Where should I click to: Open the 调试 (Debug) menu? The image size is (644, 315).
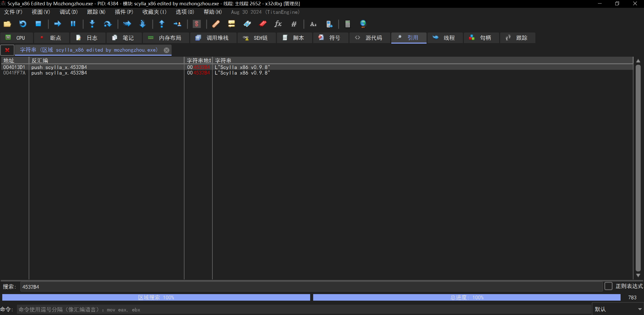[68, 12]
